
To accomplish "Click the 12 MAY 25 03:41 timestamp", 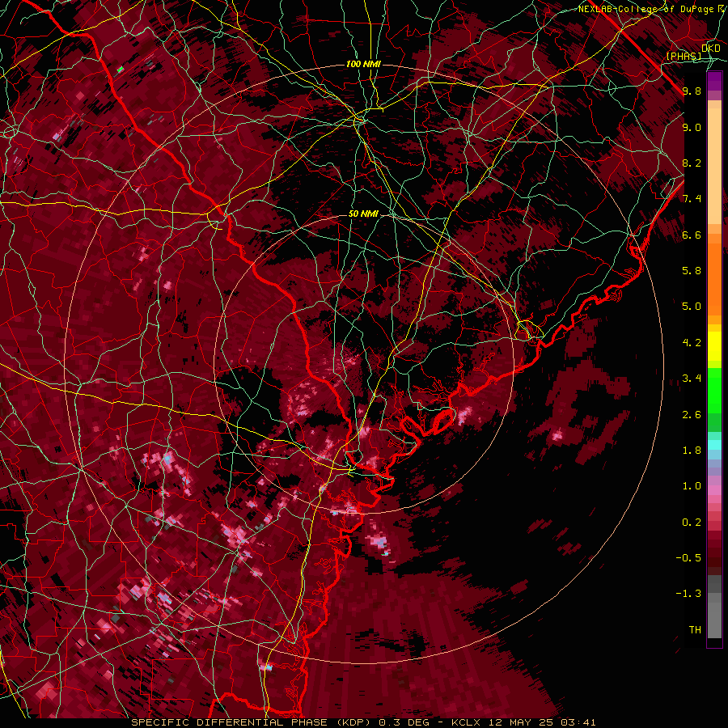I will coord(542,722).
